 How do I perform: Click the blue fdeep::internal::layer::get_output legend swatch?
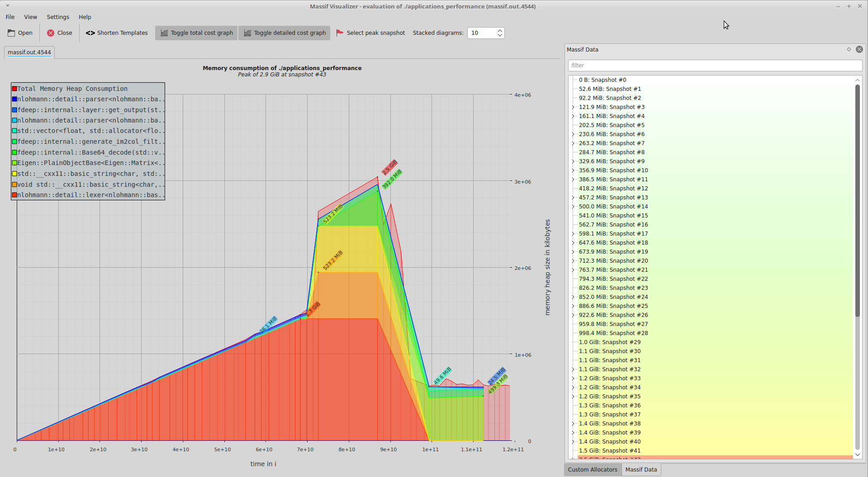[14, 110]
